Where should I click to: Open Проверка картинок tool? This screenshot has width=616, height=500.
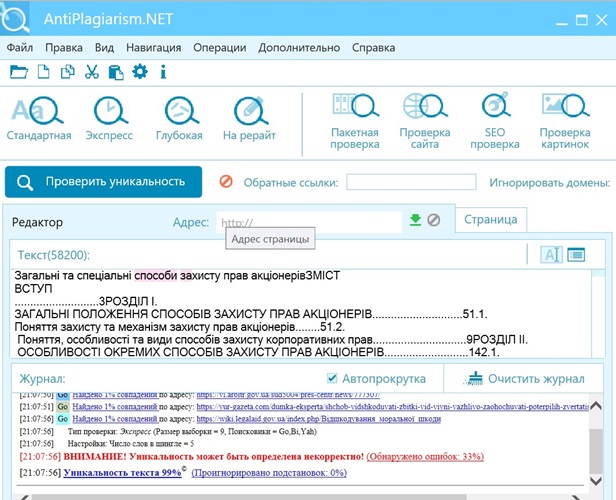coord(565,121)
